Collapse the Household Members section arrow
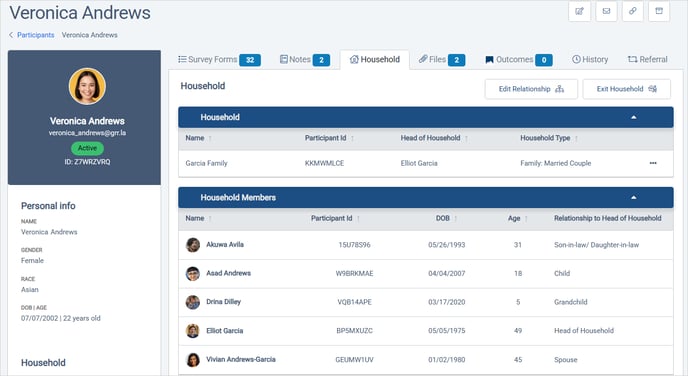688x376 pixels. (x=633, y=198)
